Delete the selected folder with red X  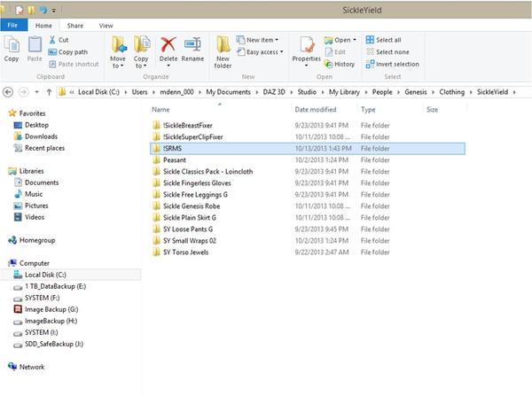click(168, 50)
